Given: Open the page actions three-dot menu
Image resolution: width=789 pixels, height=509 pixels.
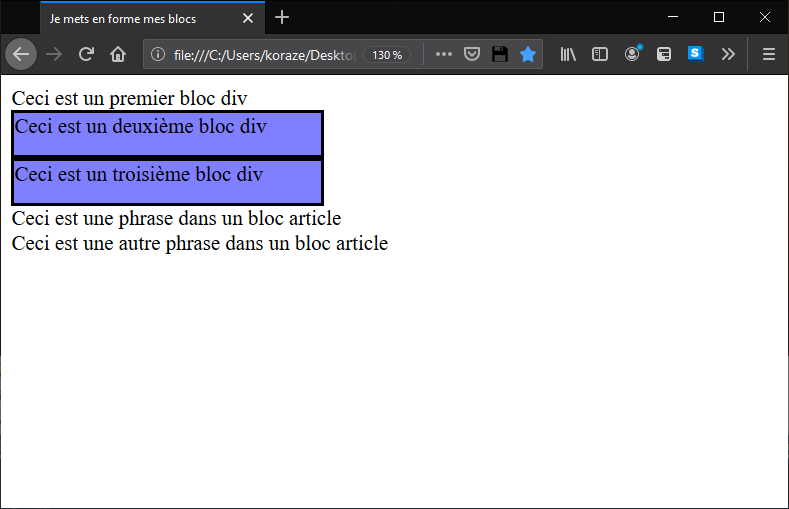Looking at the screenshot, I should click(x=443, y=54).
